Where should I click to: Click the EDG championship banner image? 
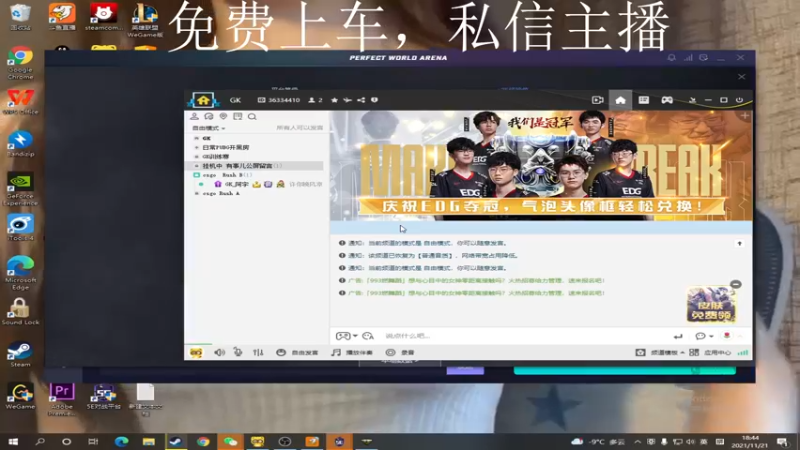pyautogui.click(x=541, y=166)
